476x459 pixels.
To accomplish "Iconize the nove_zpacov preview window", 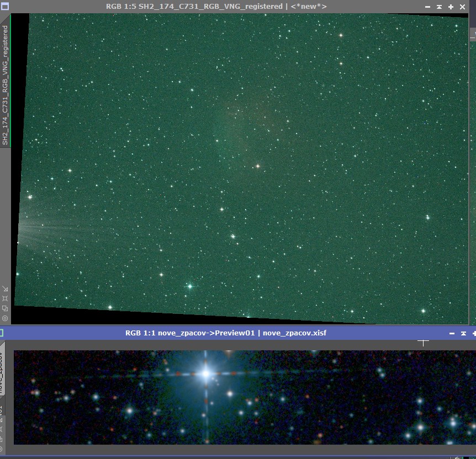I will 452,333.
